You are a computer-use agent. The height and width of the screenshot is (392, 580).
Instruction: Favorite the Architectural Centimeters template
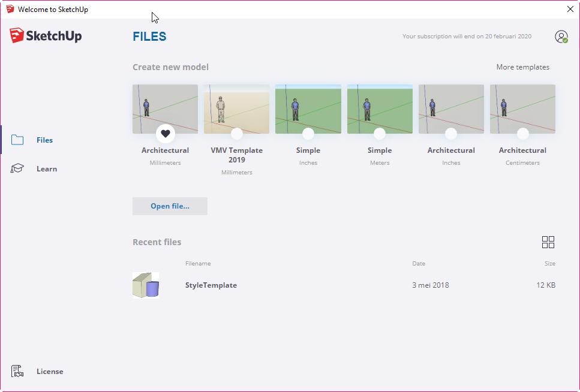(x=522, y=134)
